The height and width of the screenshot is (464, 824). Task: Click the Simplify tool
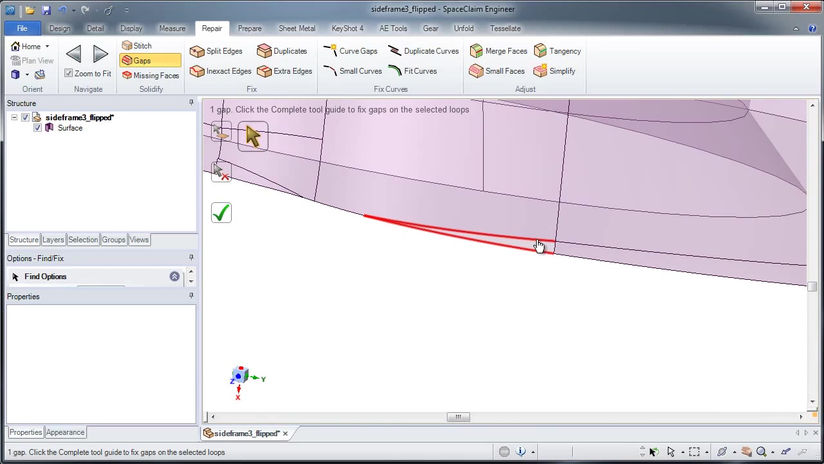coord(554,71)
